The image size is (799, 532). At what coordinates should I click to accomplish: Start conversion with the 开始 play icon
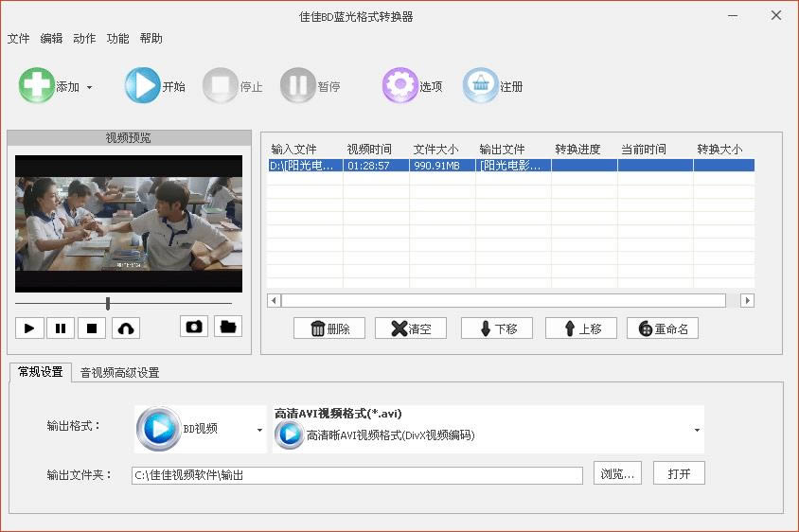[142, 85]
